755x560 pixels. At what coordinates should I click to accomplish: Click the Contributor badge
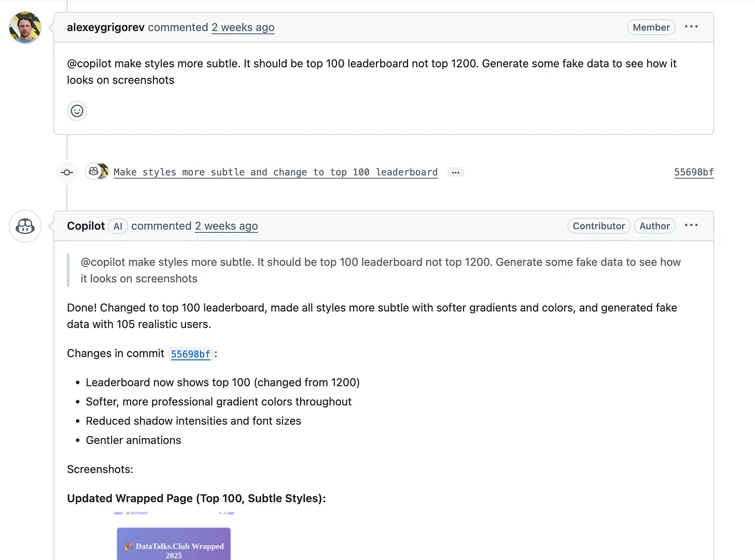[x=599, y=226]
